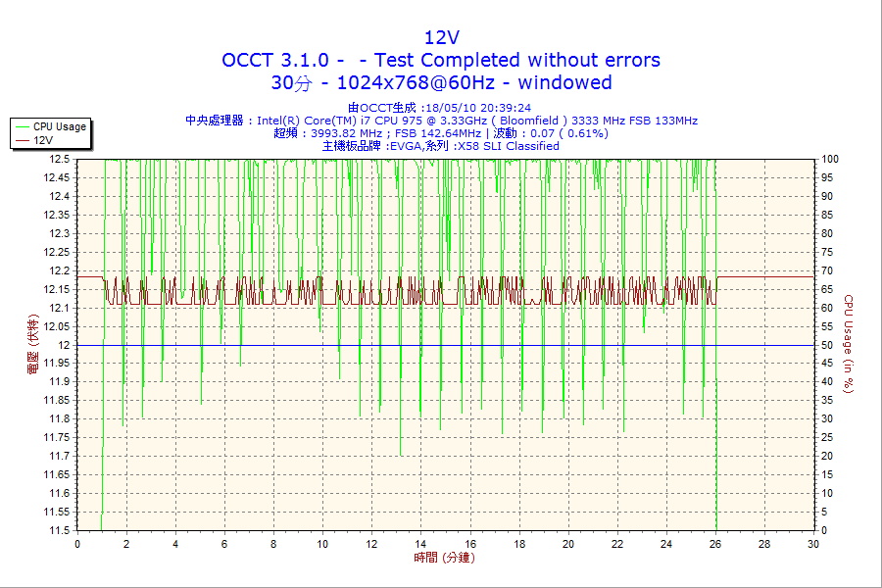Image resolution: width=882 pixels, height=588 pixels.
Task: Click the time axis label 0
Action: coord(77,544)
